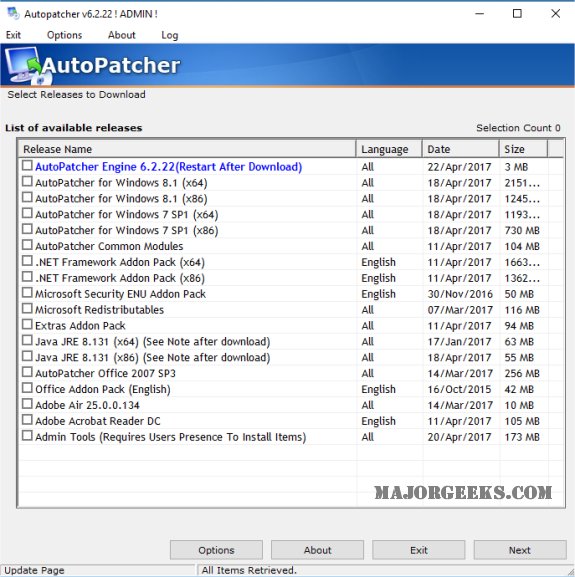This screenshot has height=577, width=575.
Task: Sort list by Release Name column header
Action: pyautogui.click(x=187, y=149)
